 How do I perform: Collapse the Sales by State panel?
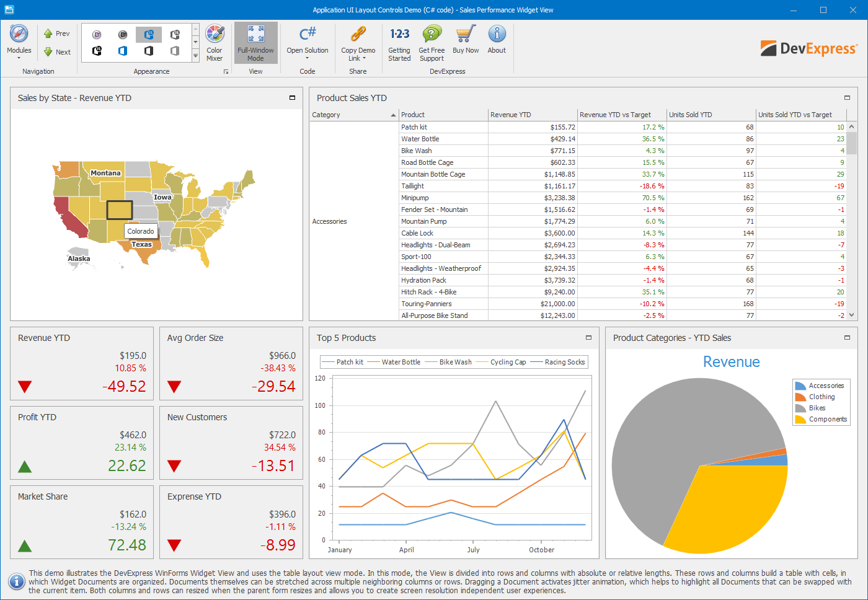[292, 97]
